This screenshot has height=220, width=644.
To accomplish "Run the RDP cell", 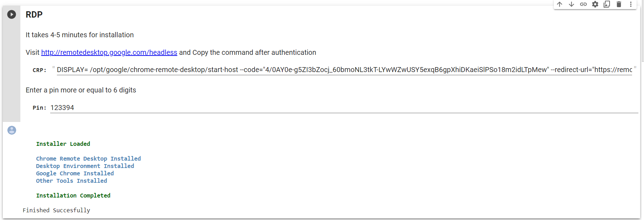I will click(x=12, y=14).
